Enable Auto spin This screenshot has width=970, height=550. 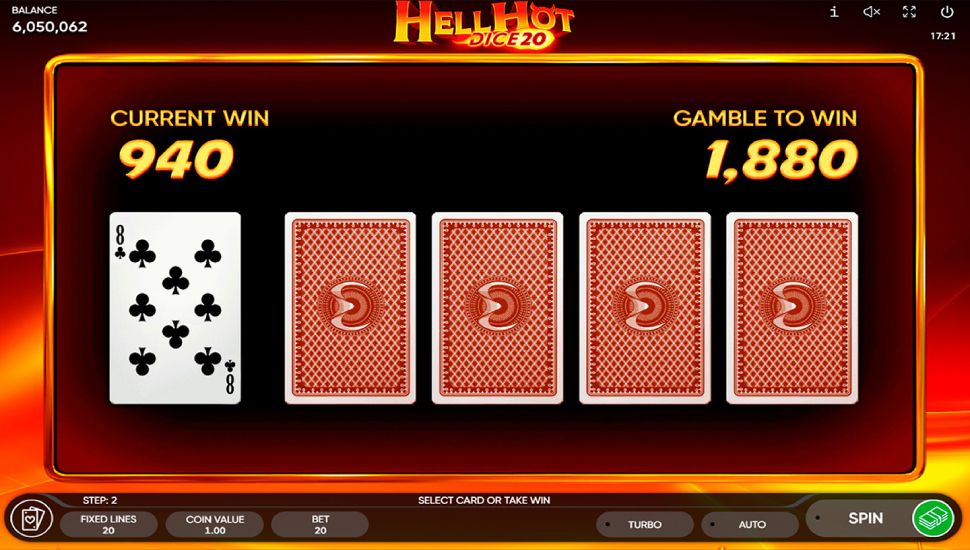pyautogui.click(x=750, y=525)
